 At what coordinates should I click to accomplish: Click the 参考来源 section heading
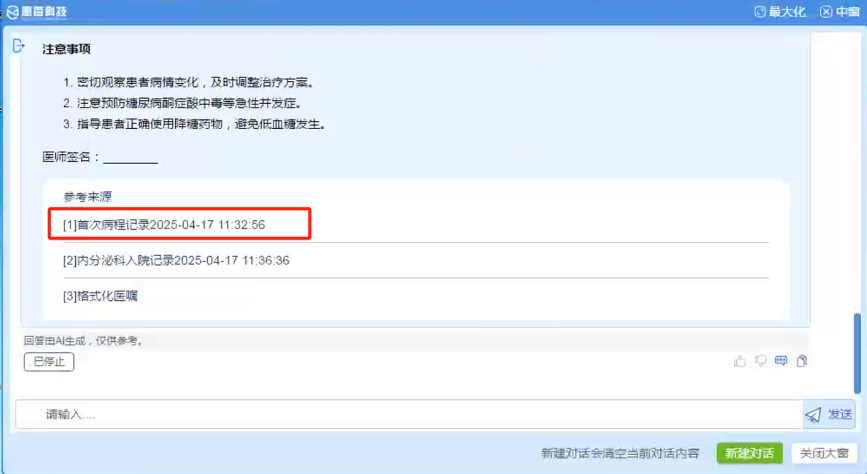tap(88, 197)
